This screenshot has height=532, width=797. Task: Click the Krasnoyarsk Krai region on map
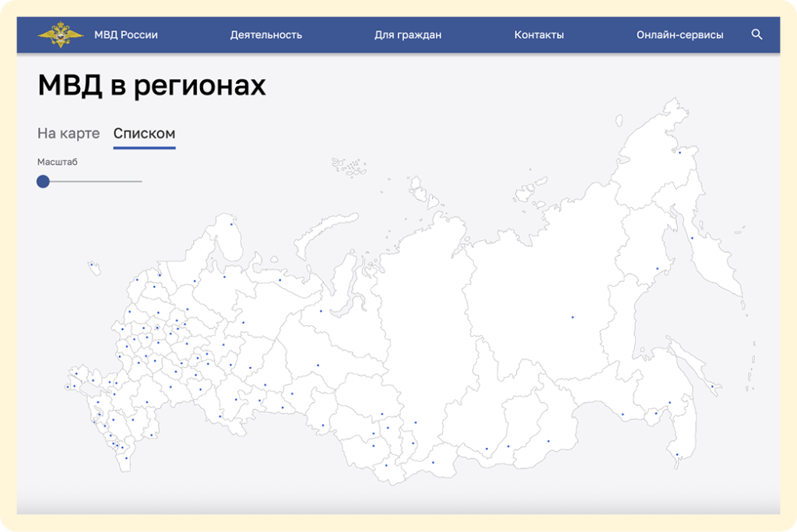[424, 327]
